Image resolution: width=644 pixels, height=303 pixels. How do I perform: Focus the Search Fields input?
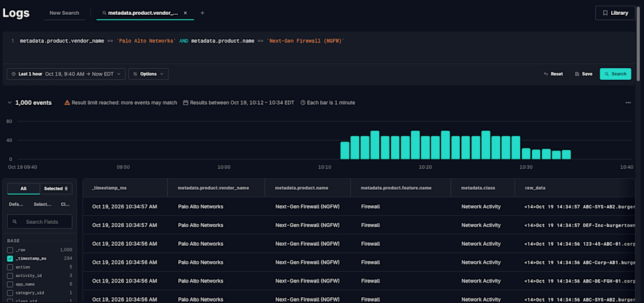click(40, 222)
